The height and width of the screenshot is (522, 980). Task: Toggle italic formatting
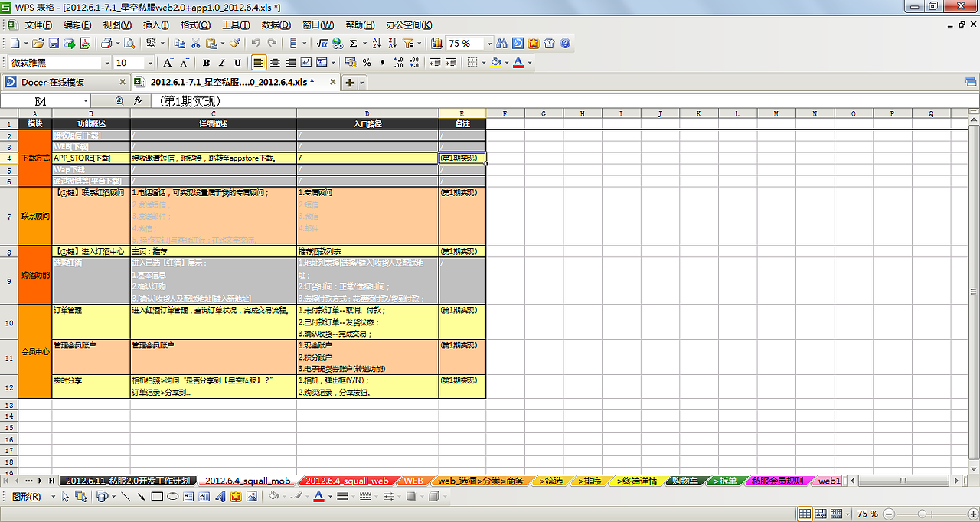click(x=221, y=62)
